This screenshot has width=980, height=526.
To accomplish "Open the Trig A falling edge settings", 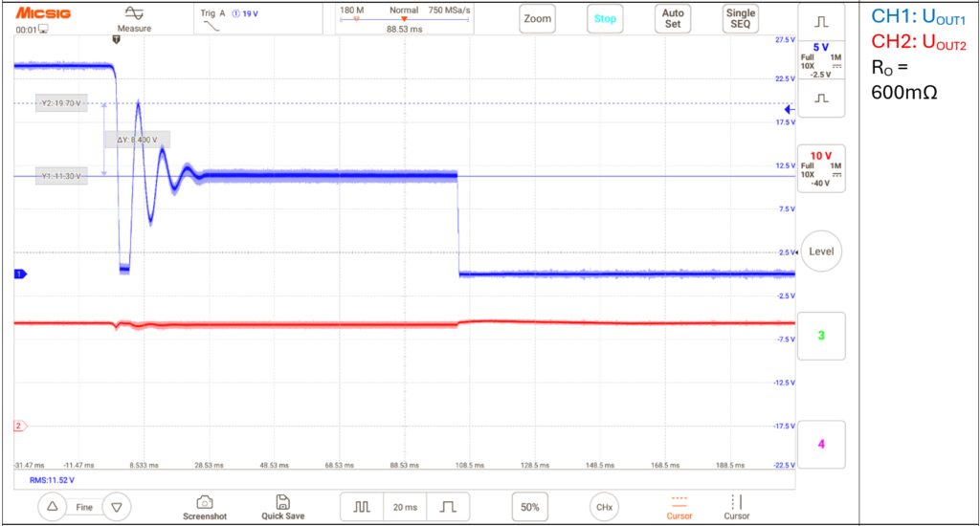I will [229, 19].
